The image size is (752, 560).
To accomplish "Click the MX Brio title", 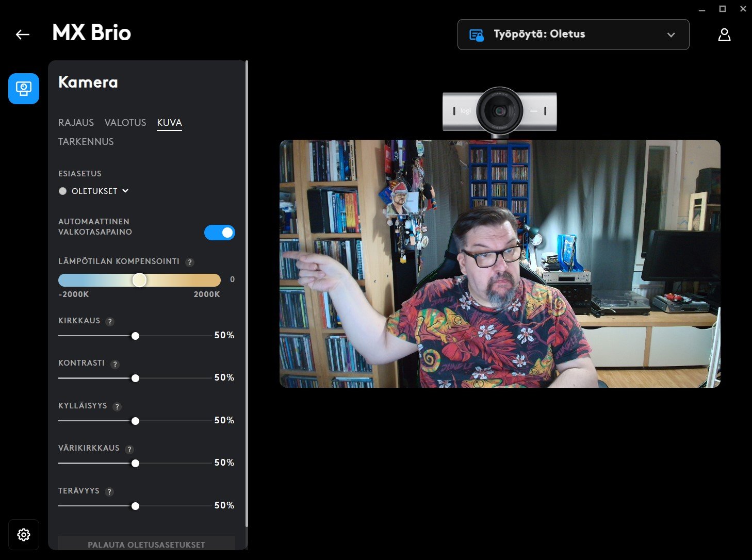I will pos(92,33).
